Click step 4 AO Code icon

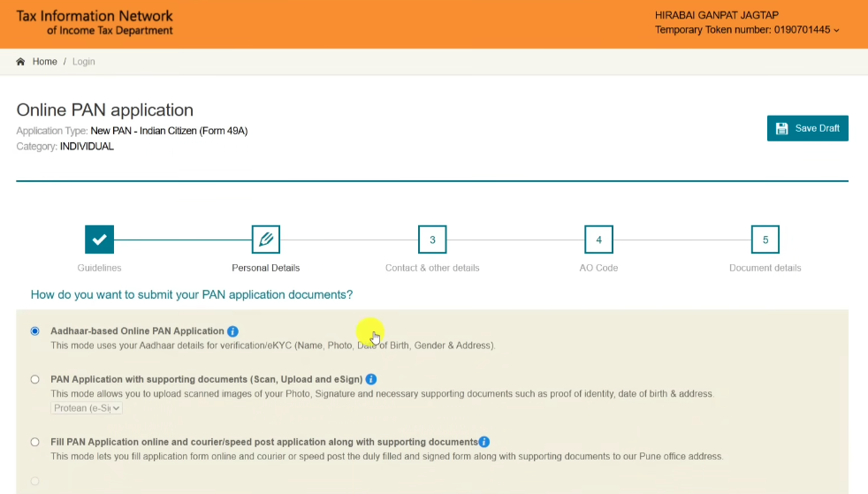tap(598, 239)
